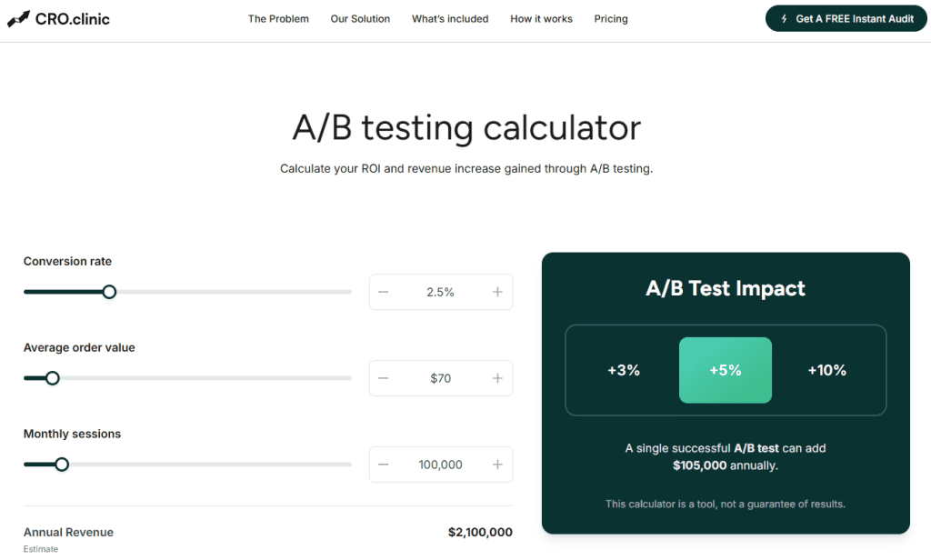The height and width of the screenshot is (560, 931).
Task: Decrease conversion rate with minus icon
Action: 384,292
